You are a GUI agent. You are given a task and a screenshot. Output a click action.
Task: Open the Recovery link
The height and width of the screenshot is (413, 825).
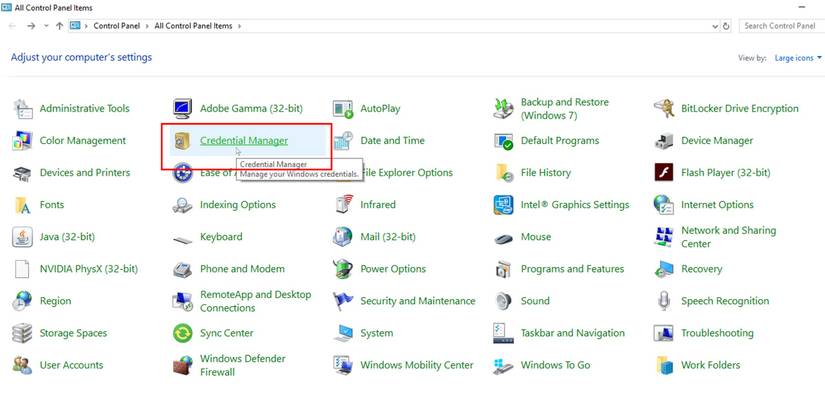click(701, 269)
